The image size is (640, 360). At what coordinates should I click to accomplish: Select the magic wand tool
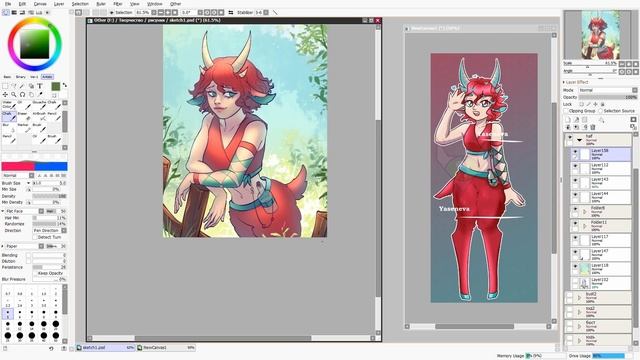point(22,86)
